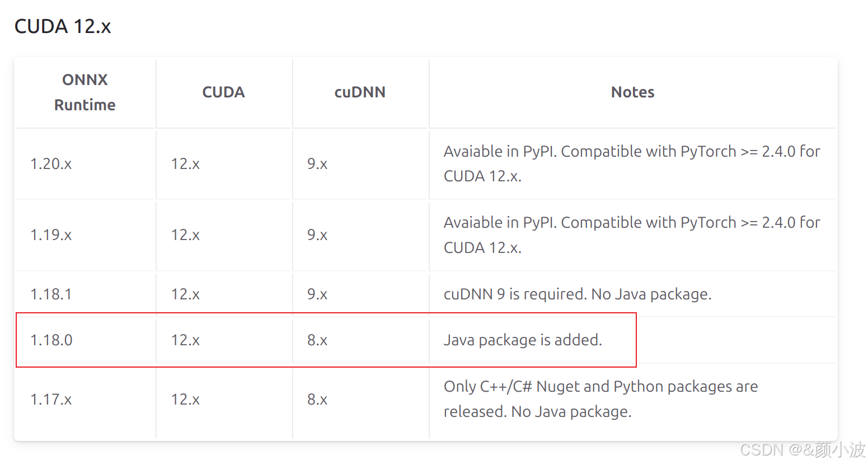
Task: Select the 1.18.1 version cell
Action: click(51, 293)
